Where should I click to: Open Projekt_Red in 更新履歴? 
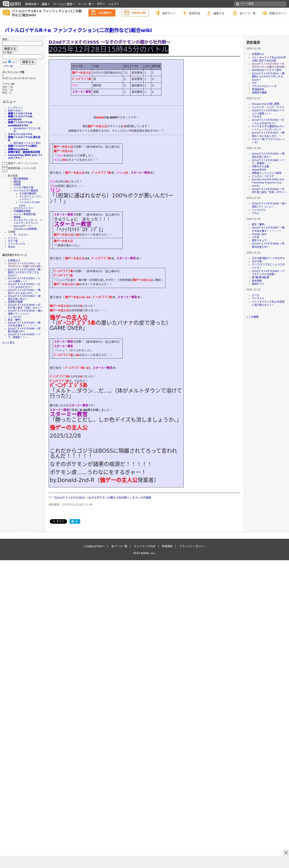point(259,234)
